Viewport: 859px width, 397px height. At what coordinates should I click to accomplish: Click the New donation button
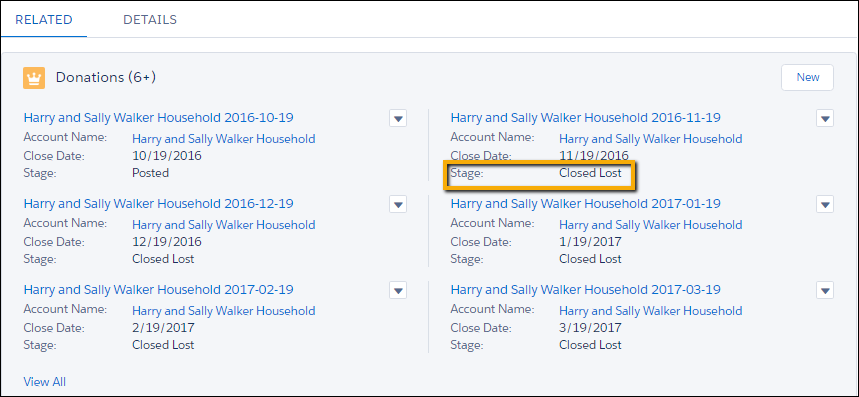[808, 77]
